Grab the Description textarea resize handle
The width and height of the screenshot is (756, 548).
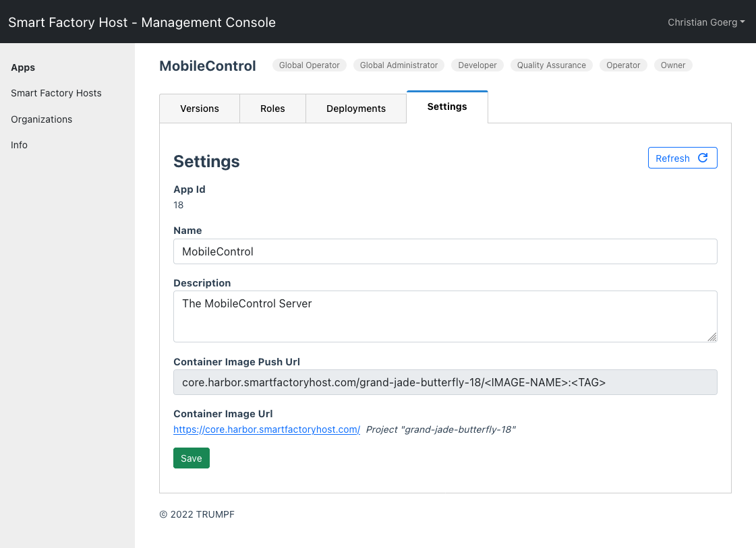712,337
